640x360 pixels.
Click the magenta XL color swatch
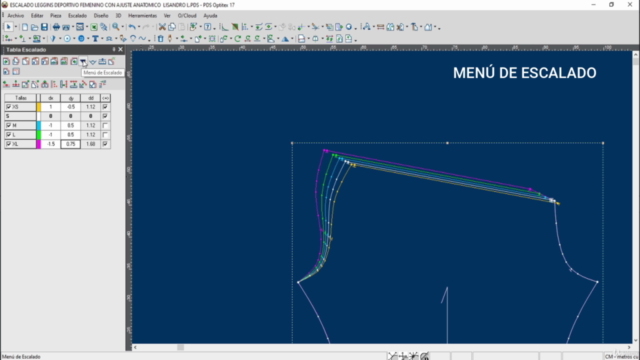point(39,144)
